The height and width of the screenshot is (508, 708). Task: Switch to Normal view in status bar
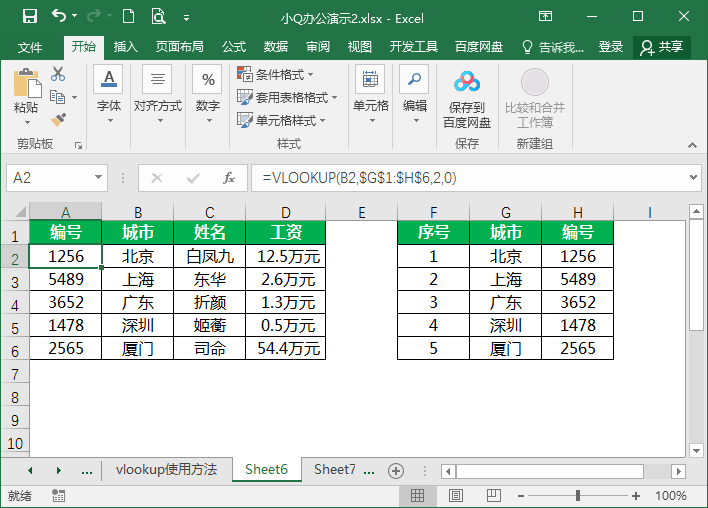pyautogui.click(x=417, y=495)
